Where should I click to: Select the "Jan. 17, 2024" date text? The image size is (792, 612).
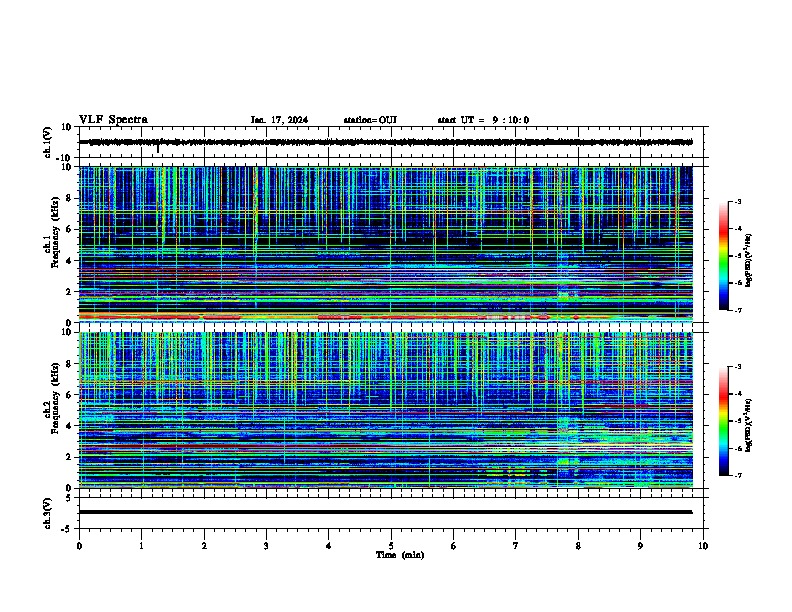coord(279,120)
